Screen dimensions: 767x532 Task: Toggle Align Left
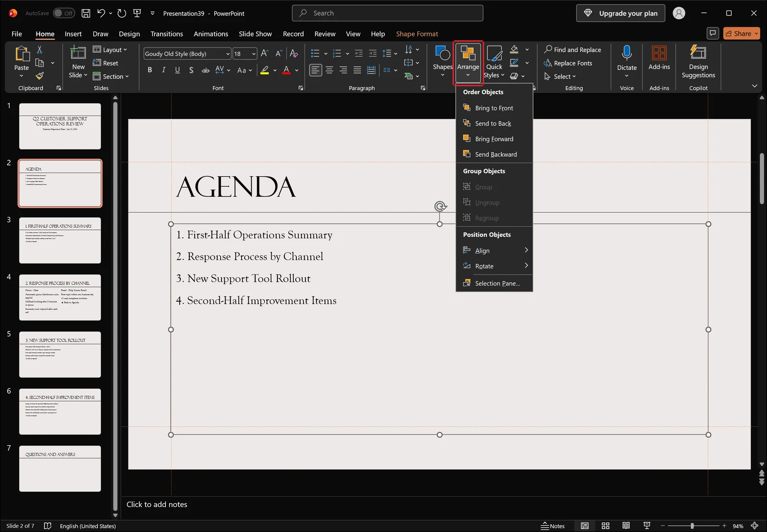315,70
